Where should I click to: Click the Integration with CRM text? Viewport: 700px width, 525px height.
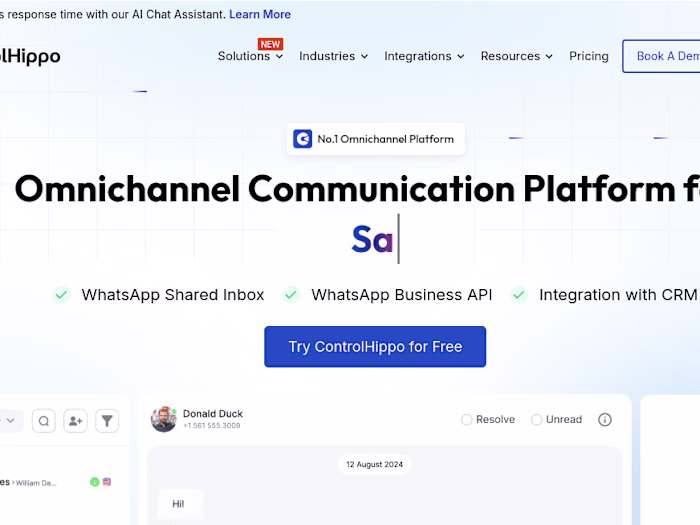tap(618, 295)
